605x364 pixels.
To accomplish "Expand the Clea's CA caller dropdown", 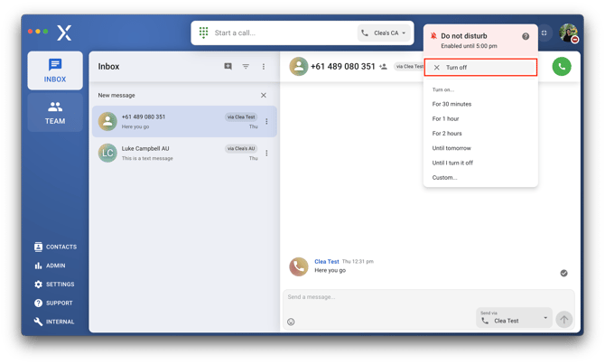I will 385,33.
